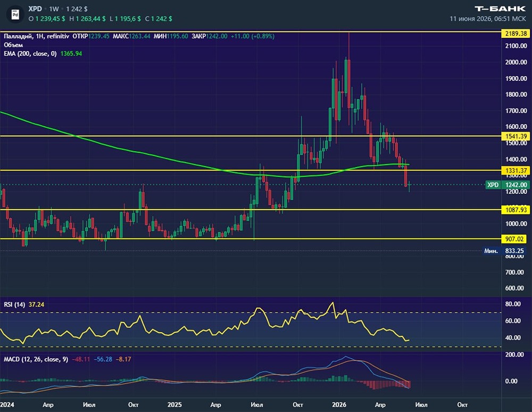Click the 'Июл' label after 2026
Image resolution: width=532 pixels, height=412 pixels.
[x=421, y=405]
